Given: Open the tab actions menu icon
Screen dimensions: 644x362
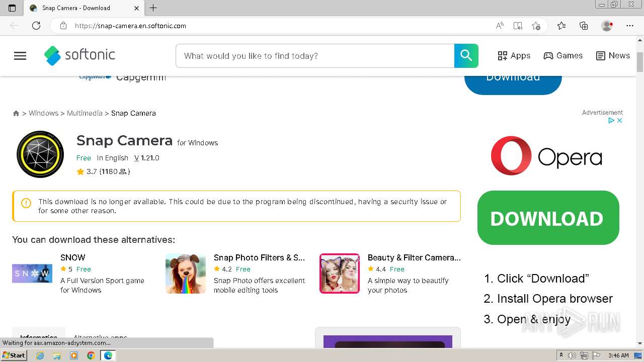Looking at the screenshot, I should click(x=12, y=8).
